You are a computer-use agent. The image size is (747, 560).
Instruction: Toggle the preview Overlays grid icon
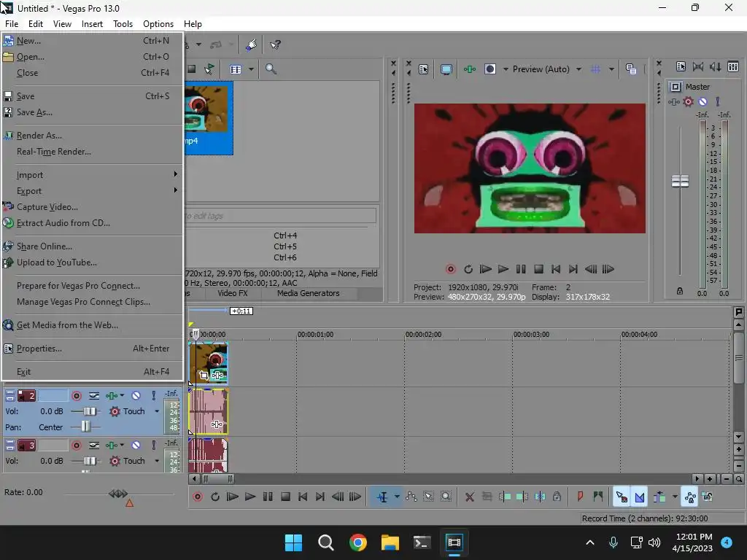595,69
